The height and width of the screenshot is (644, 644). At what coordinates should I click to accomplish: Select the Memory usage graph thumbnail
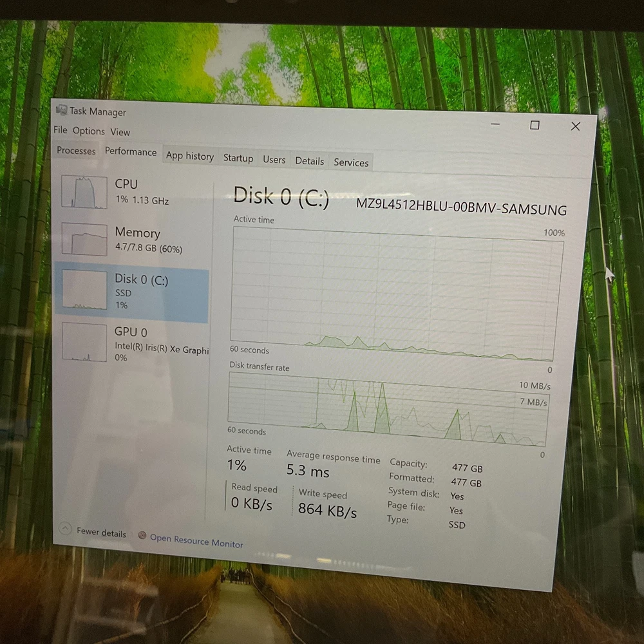point(84,239)
